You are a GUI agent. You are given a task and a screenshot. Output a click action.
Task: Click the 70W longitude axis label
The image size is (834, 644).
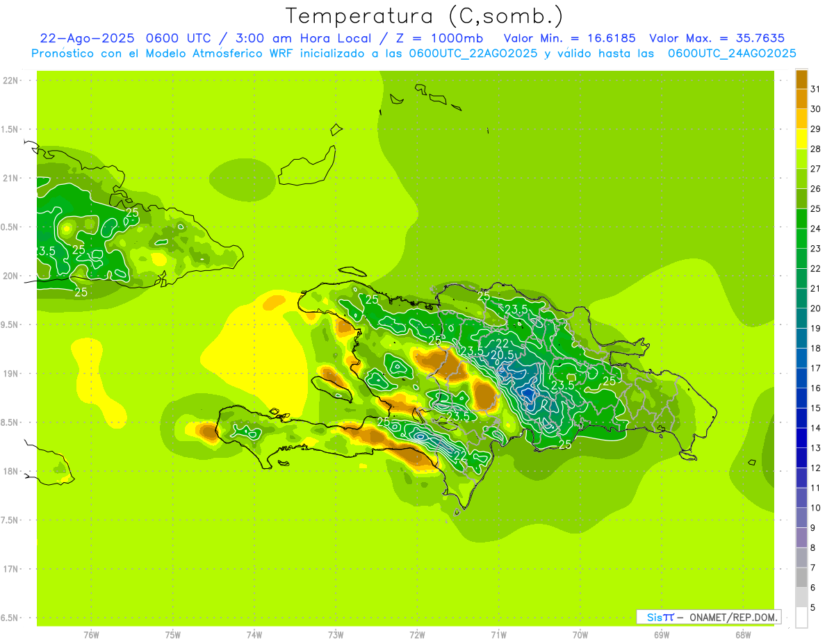click(580, 635)
